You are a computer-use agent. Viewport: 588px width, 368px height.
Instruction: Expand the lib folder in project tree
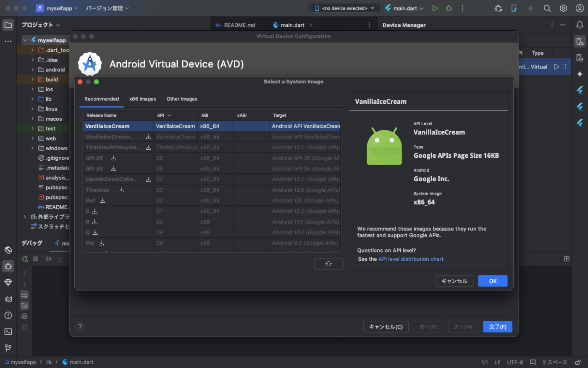point(32,99)
